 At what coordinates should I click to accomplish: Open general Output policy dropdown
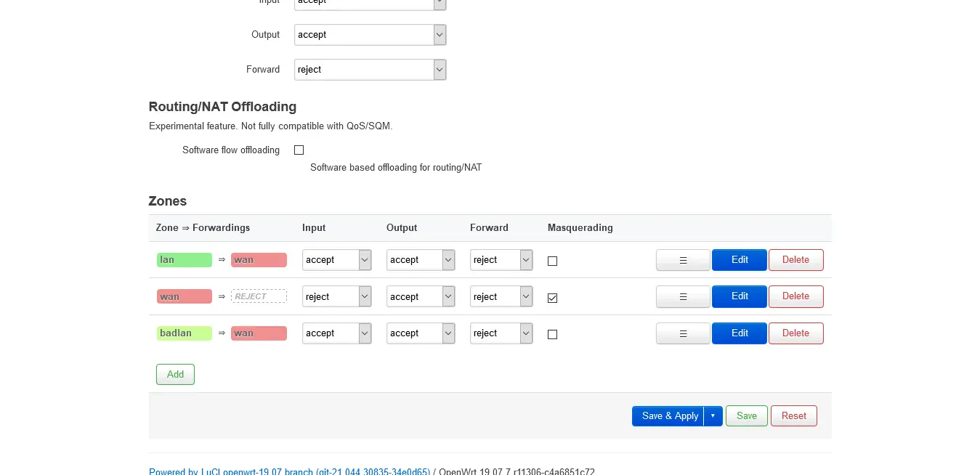click(370, 35)
